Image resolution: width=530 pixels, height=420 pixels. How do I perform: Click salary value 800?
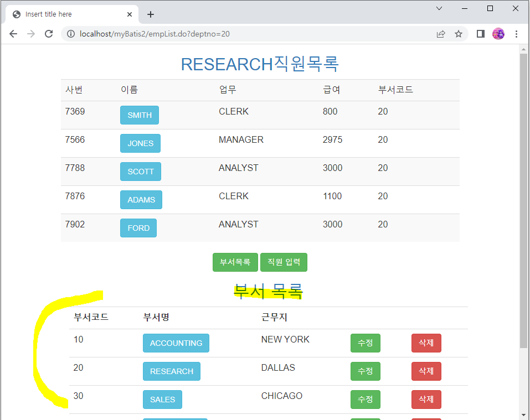[330, 111]
